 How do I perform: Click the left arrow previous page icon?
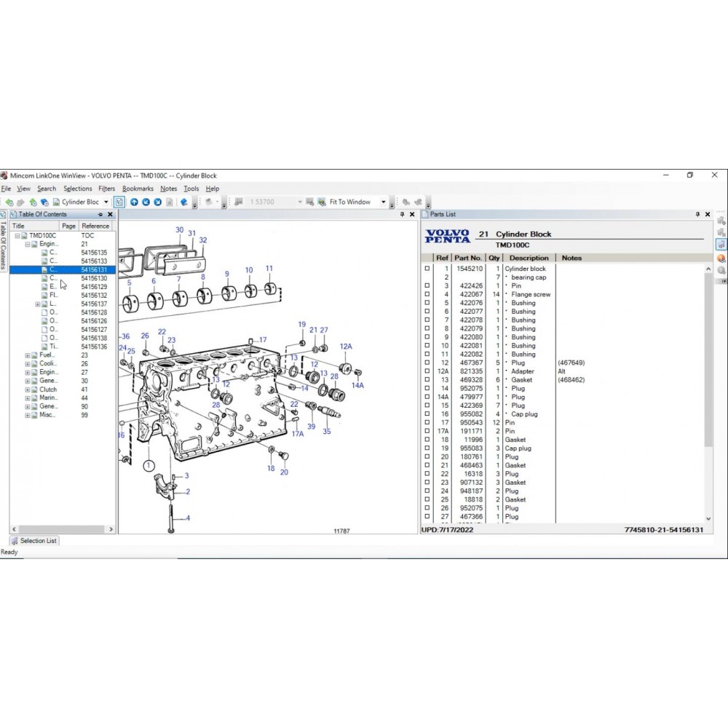point(146,202)
